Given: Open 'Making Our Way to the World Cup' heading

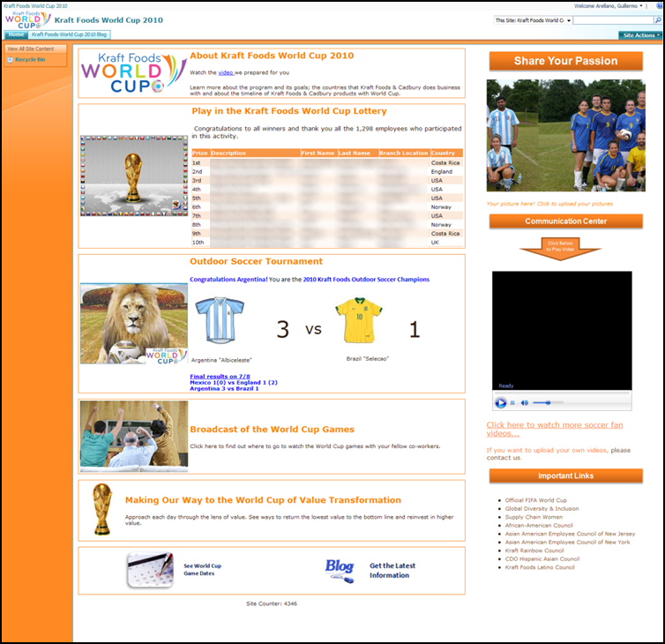Looking at the screenshot, I should tap(263, 500).
